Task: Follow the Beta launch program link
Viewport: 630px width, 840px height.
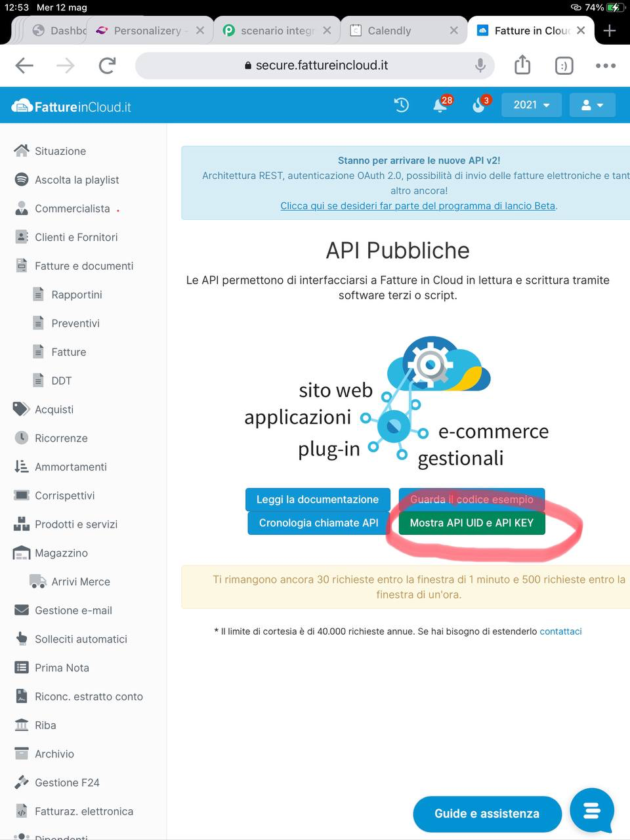Action: click(x=418, y=205)
